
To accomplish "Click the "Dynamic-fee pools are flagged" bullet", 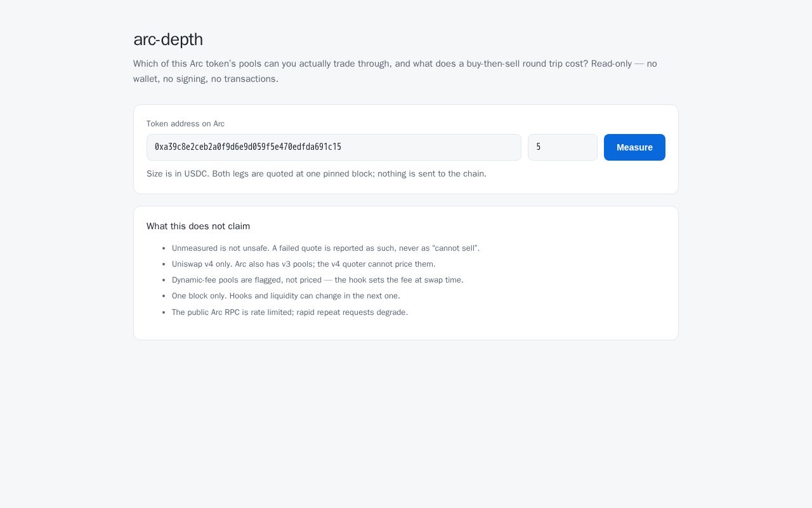I will point(318,280).
